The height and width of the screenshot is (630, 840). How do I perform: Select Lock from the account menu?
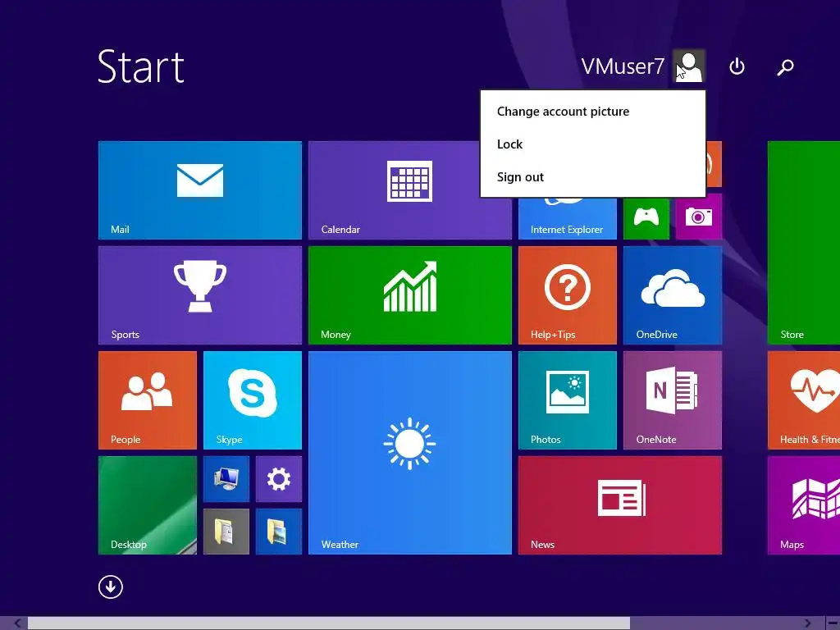[x=509, y=144]
